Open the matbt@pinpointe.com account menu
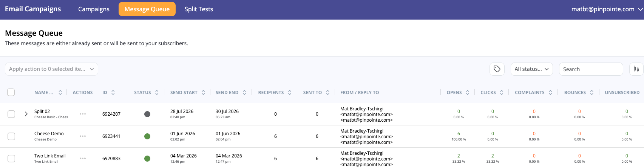The image size is (644, 168). coord(607,9)
